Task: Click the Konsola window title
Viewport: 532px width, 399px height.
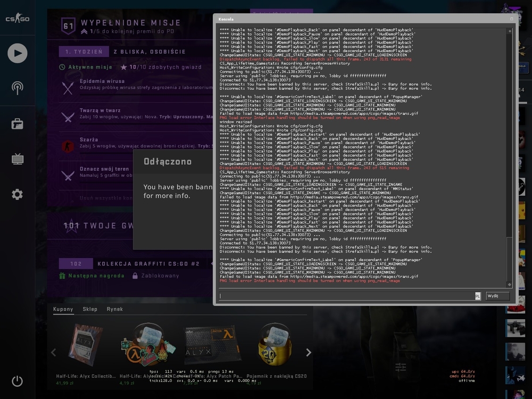Action: 226,19
